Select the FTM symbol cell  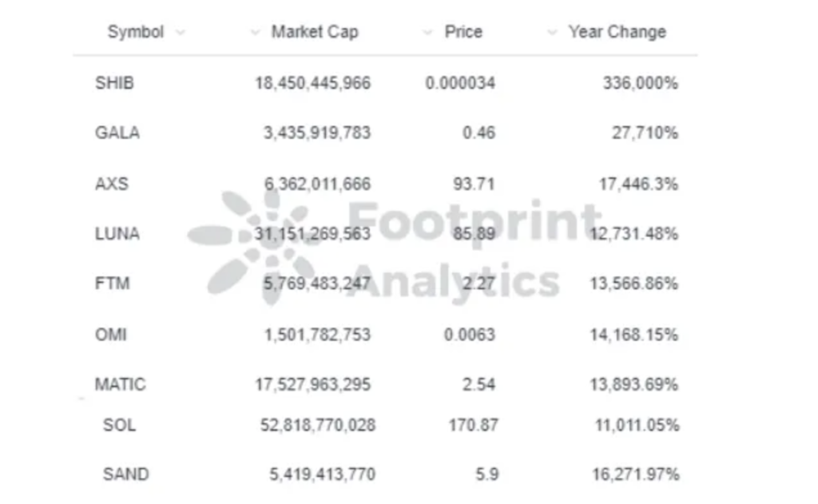pyautogui.click(x=112, y=284)
